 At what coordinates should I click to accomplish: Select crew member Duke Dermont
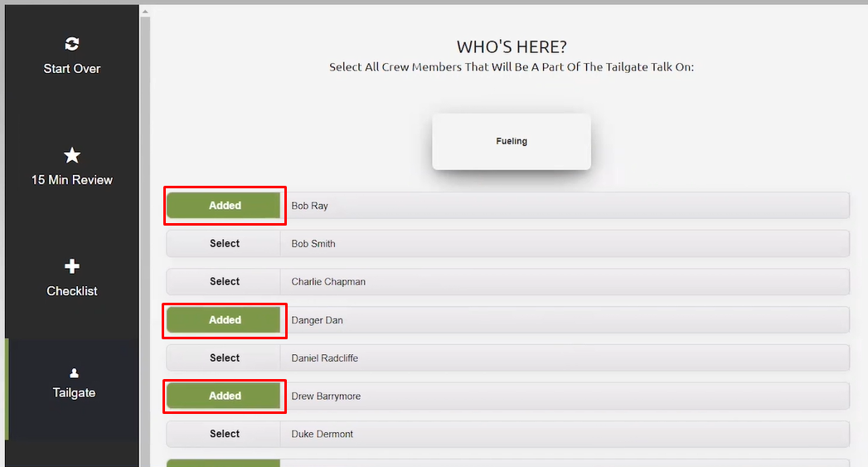coord(224,435)
